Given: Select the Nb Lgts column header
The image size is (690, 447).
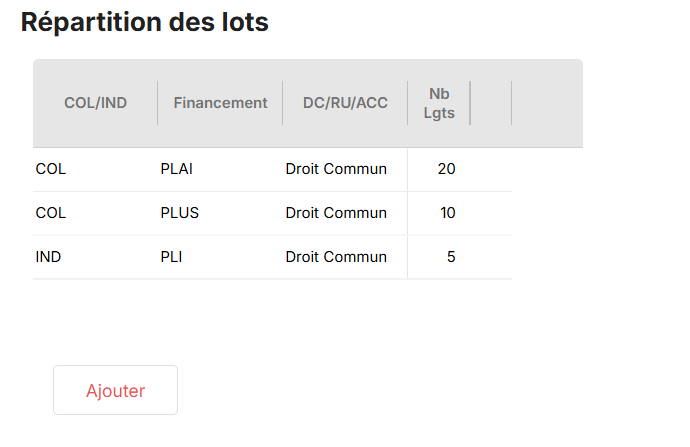Looking at the screenshot, I should coord(439,103).
